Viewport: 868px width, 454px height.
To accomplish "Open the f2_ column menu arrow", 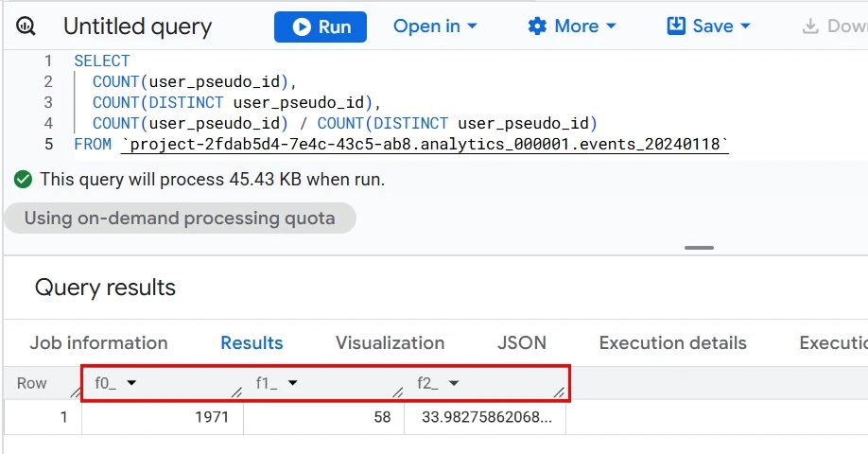I will 454,382.
